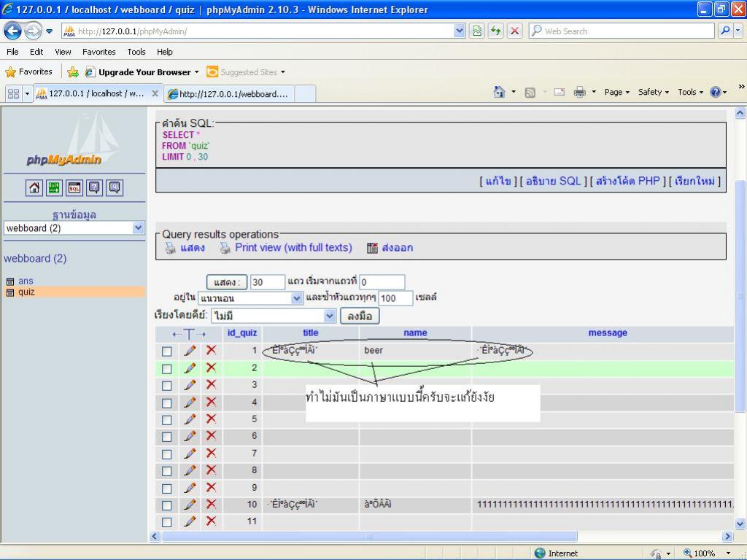Expand the Page menu dropdown
This screenshot has height=560, width=747.
coord(617,92)
